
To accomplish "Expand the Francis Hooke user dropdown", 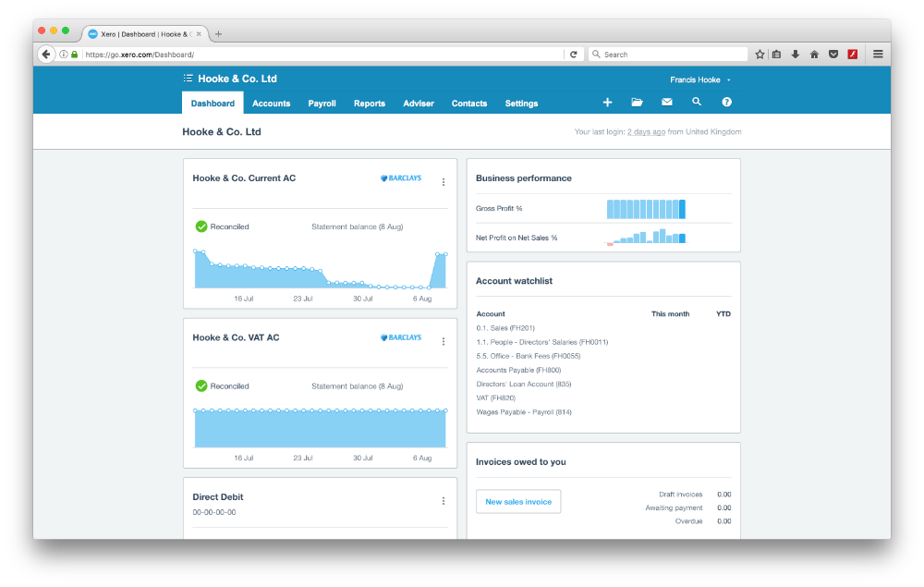I will tap(700, 79).
